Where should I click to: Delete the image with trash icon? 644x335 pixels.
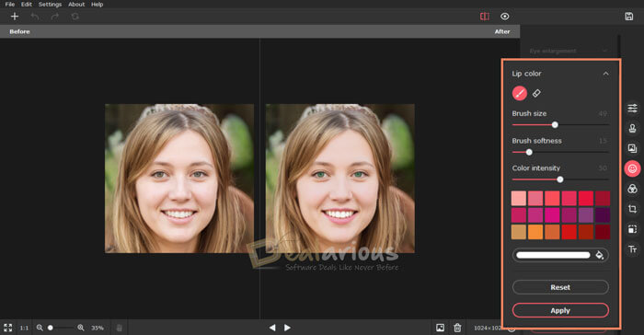457,328
